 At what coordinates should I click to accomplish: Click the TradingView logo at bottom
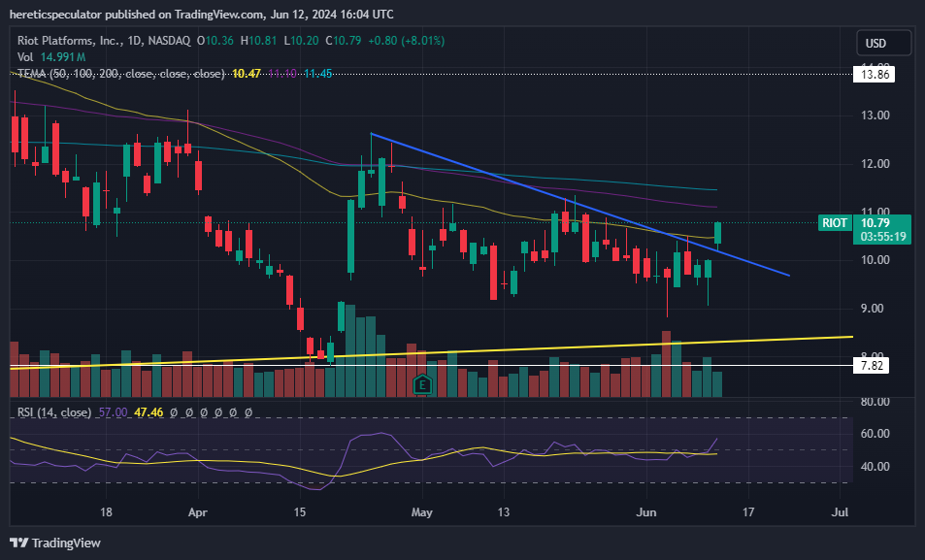[x=55, y=543]
